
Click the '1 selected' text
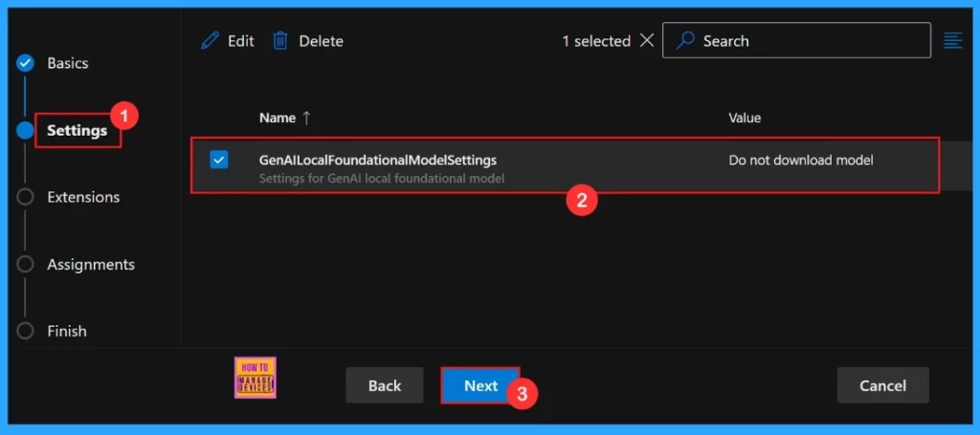point(595,41)
